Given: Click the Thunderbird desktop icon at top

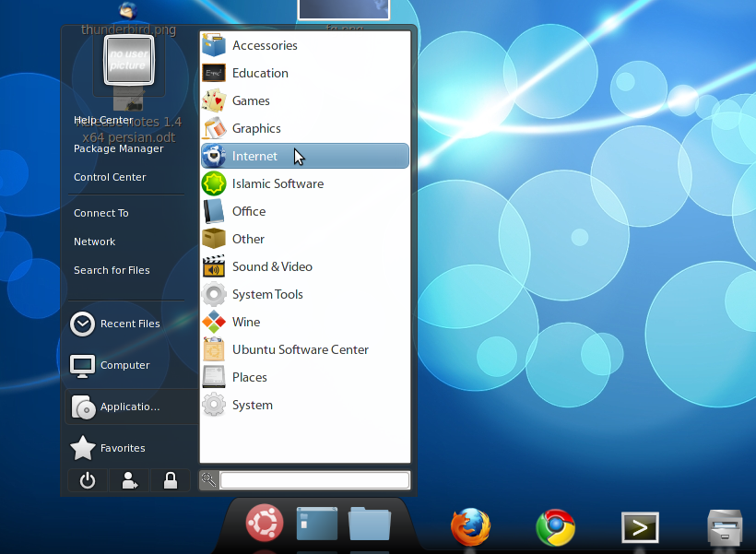Looking at the screenshot, I should point(128,11).
